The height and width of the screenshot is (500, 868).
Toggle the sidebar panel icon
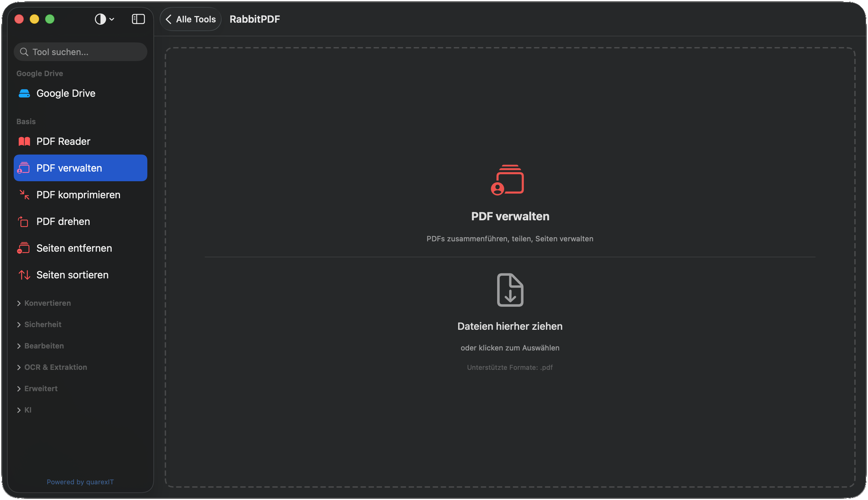[x=138, y=19]
